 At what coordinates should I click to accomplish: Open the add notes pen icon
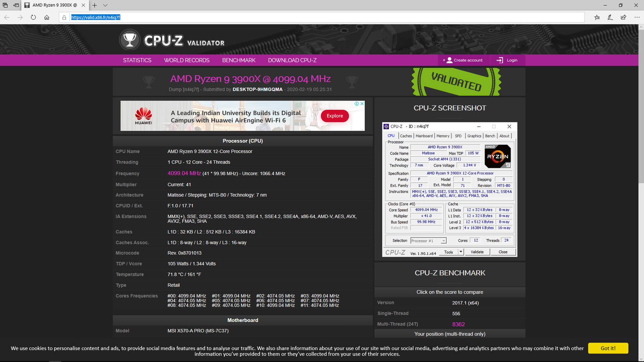[x=610, y=17]
